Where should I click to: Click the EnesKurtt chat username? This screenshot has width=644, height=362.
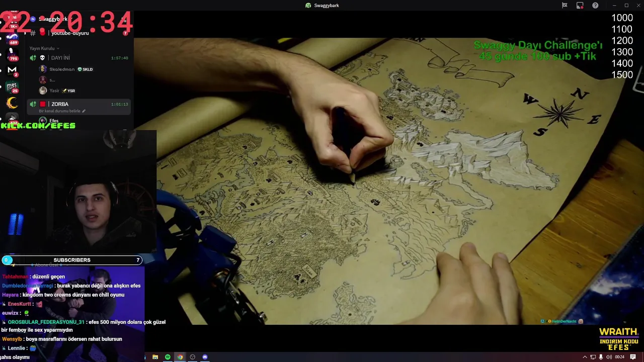20,304
